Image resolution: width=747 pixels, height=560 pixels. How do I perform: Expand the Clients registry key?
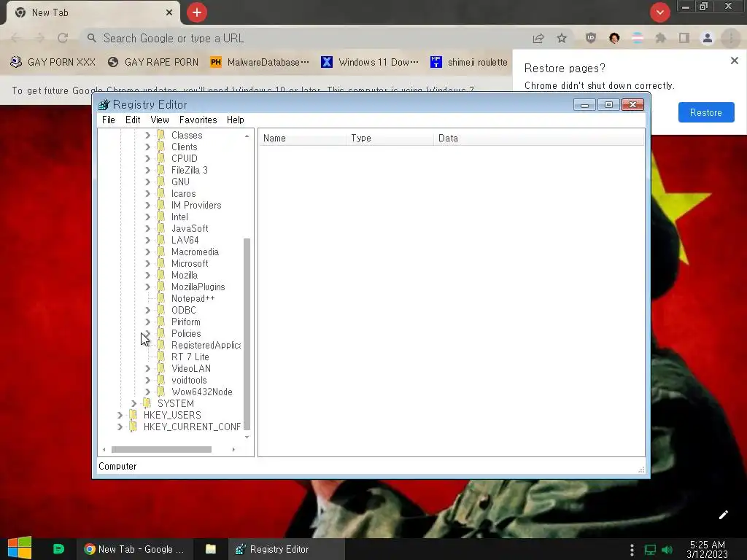click(x=147, y=147)
